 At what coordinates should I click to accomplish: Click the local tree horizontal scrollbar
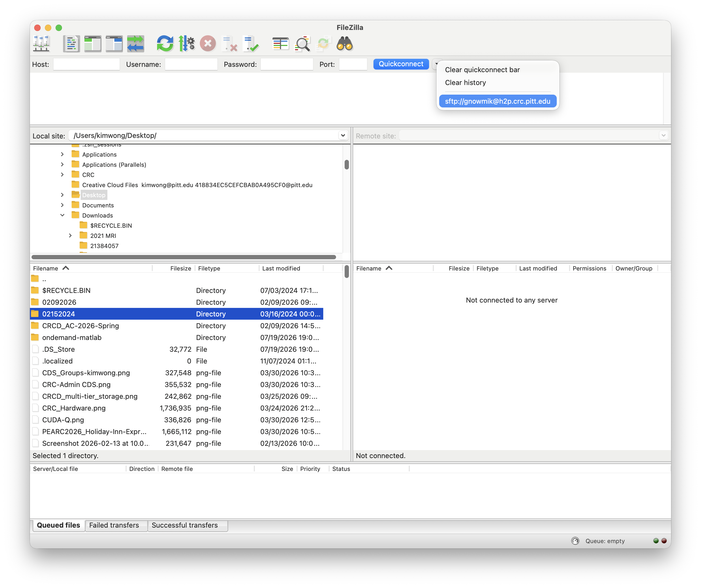pyautogui.click(x=184, y=257)
